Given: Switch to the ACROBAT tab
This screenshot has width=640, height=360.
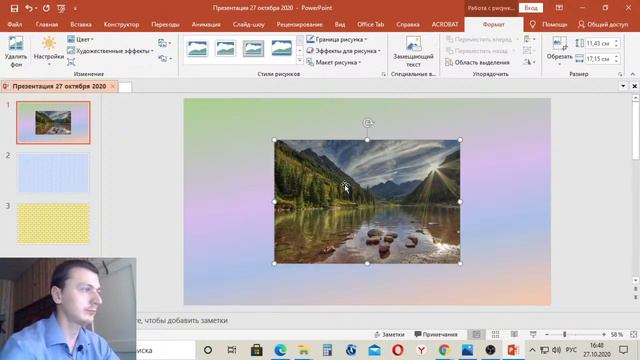Looking at the screenshot, I should pos(445,24).
